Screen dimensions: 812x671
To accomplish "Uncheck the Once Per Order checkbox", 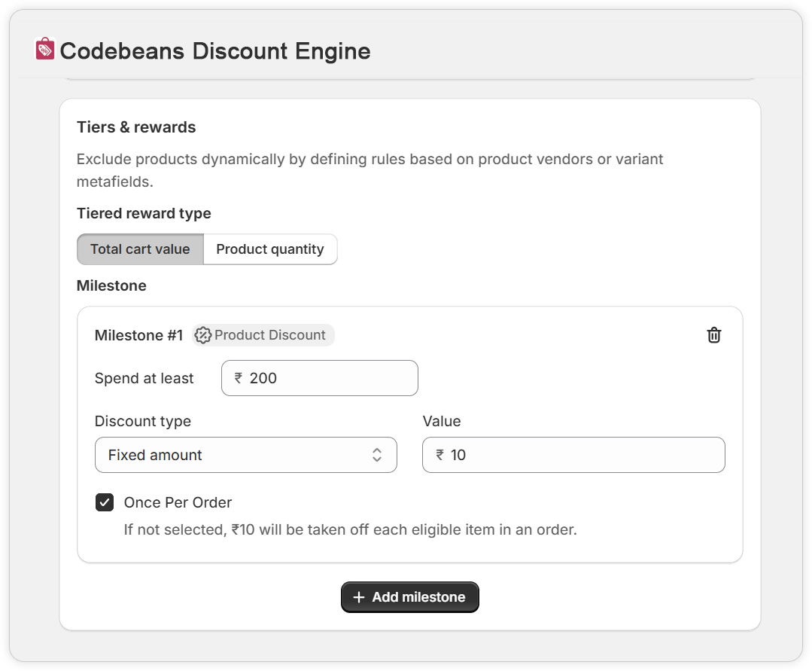I will 105,502.
